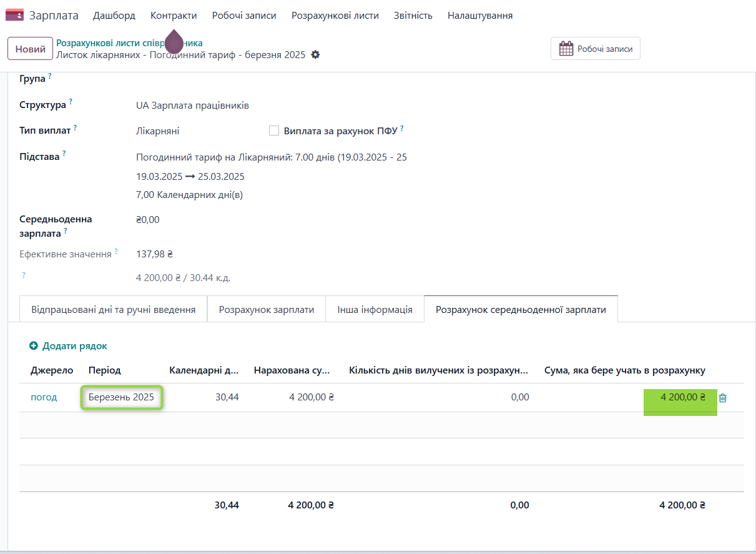The image size is (756, 554).
Task: Switch to Розрахунок зарплати tab
Action: 266,310
